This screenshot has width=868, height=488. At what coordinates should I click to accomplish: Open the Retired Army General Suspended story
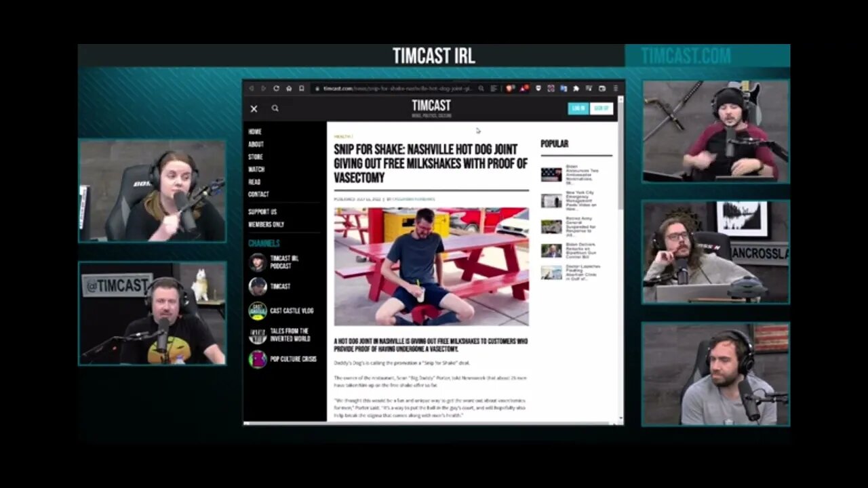tap(582, 226)
